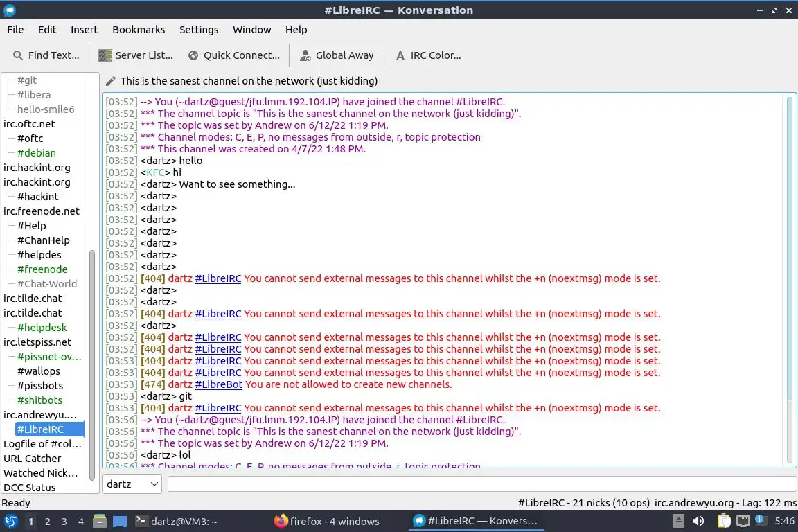Click the chat view vertical scrollbar
This screenshot has width=798, height=532.
(x=790, y=249)
